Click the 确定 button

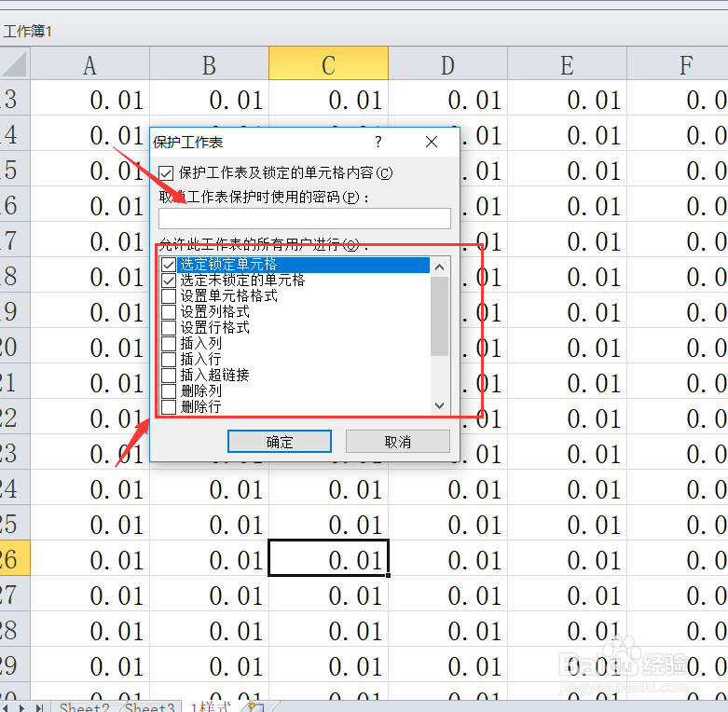point(280,442)
